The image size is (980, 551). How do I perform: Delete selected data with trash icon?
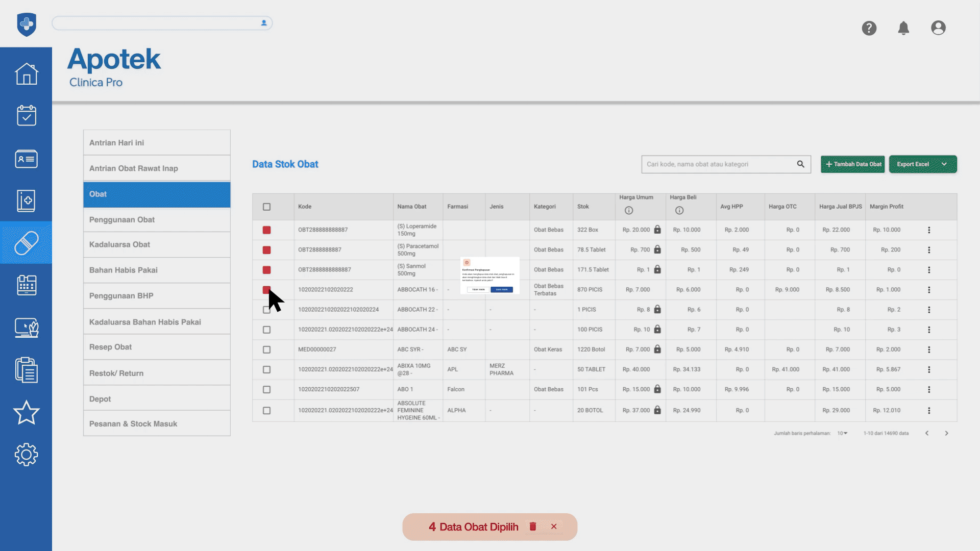point(533,527)
